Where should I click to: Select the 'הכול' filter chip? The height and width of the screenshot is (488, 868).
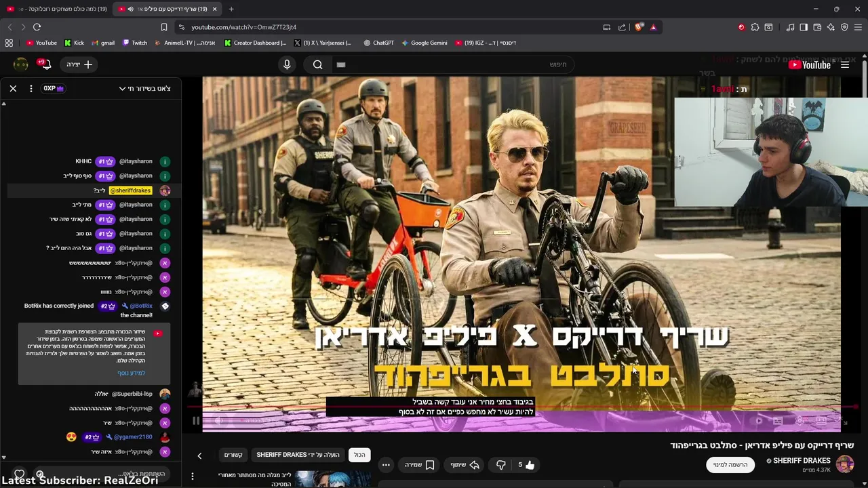pos(359,455)
